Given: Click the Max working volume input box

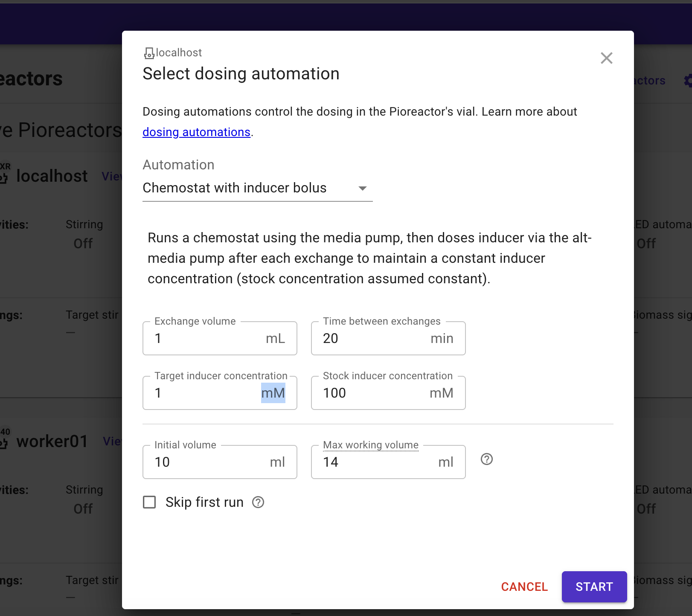Looking at the screenshot, I should pos(375,462).
